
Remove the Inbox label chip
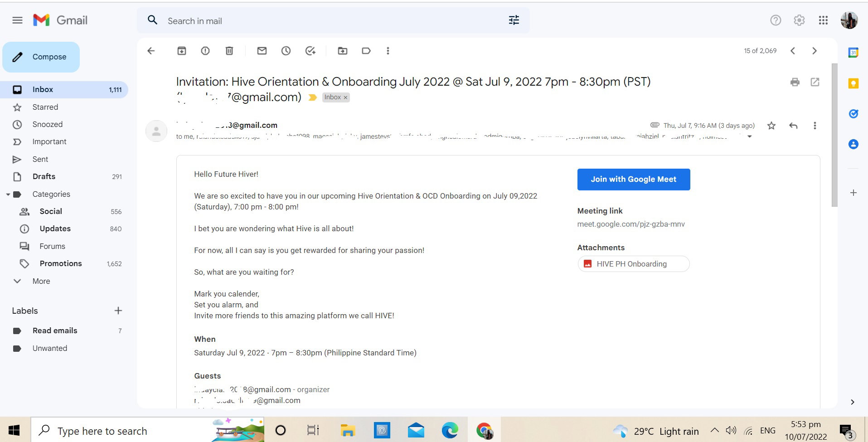click(345, 97)
